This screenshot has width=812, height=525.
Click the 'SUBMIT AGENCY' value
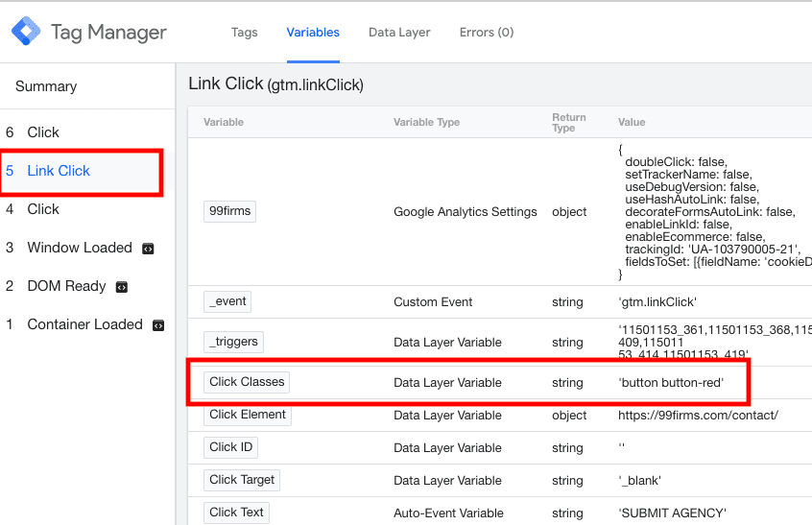coord(672,513)
